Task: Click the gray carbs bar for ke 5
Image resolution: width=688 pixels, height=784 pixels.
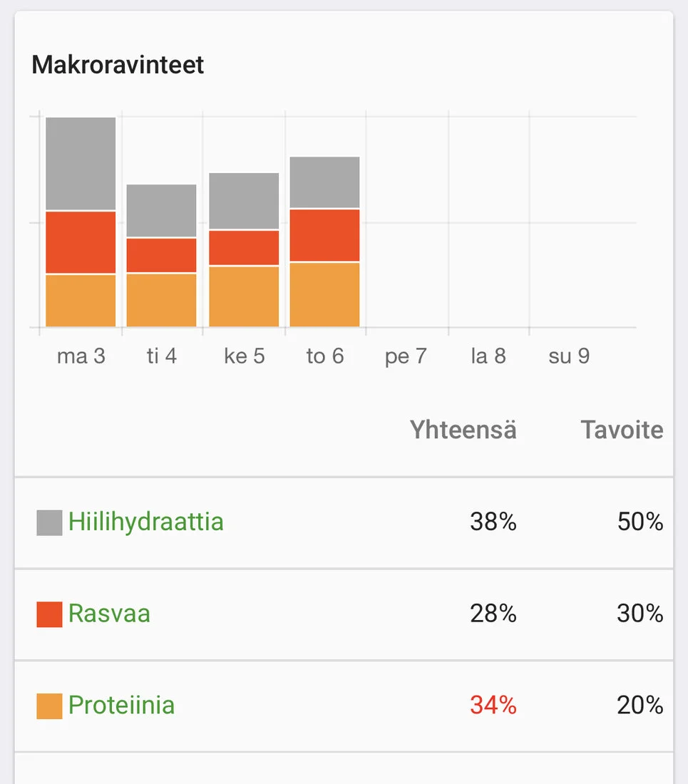Action: (x=244, y=201)
